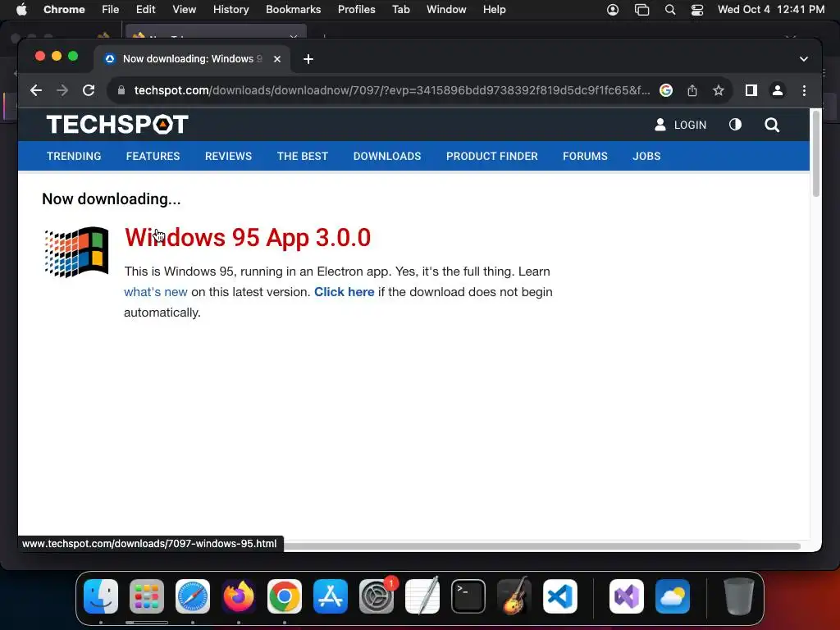Open System Settings from the Dock
Viewport: 840px width, 630px height.
tap(376, 596)
